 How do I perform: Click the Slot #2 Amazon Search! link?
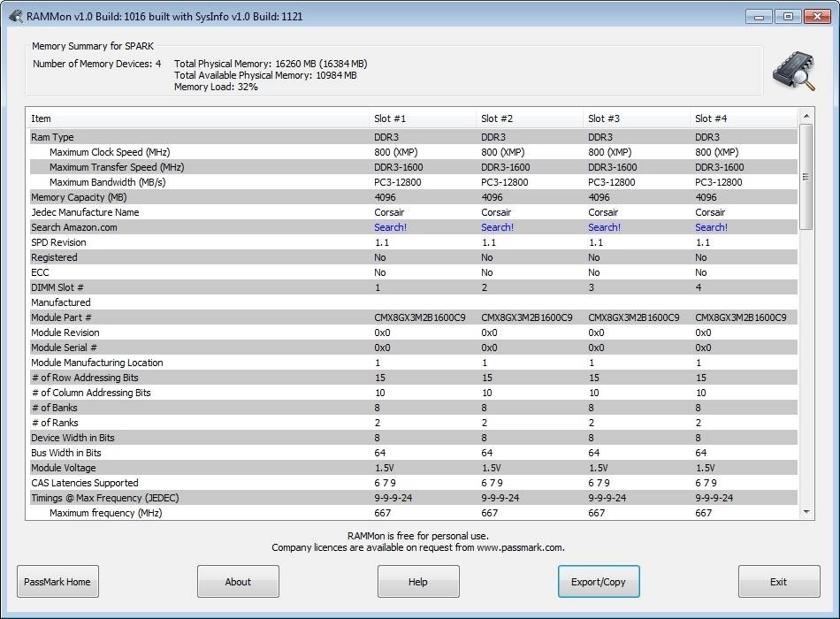tap(497, 227)
